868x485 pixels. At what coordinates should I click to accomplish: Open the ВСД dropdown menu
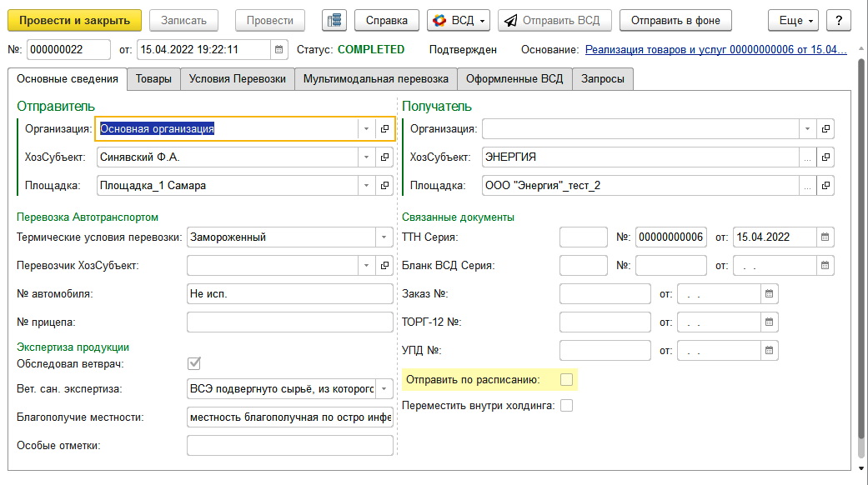pyautogui.click(x=459, y=21)
